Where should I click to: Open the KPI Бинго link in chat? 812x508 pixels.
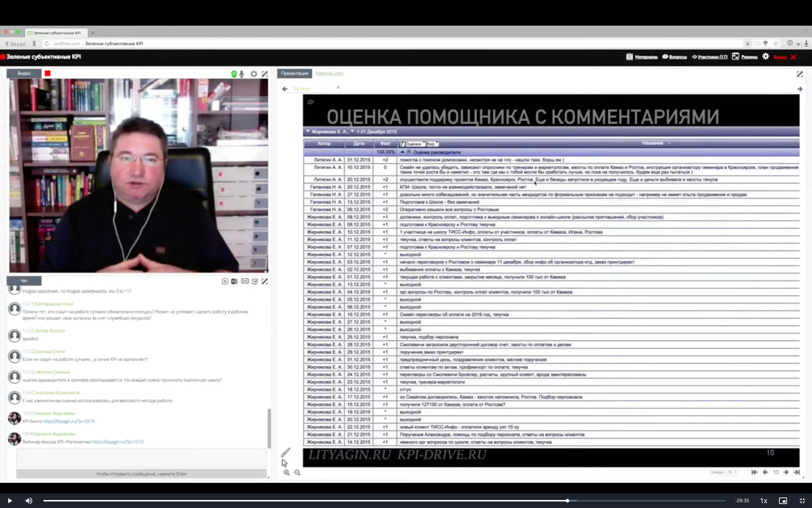(x=69, y=421)
